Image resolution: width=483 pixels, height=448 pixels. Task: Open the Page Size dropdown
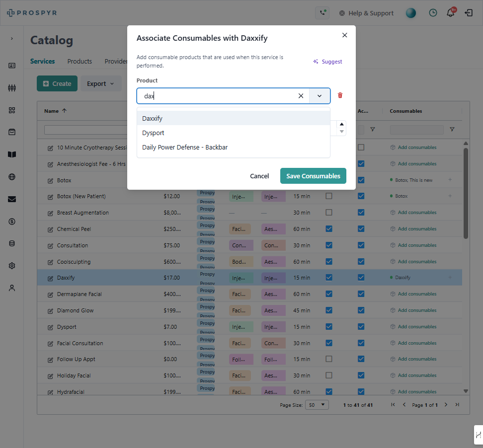point(317,405)
